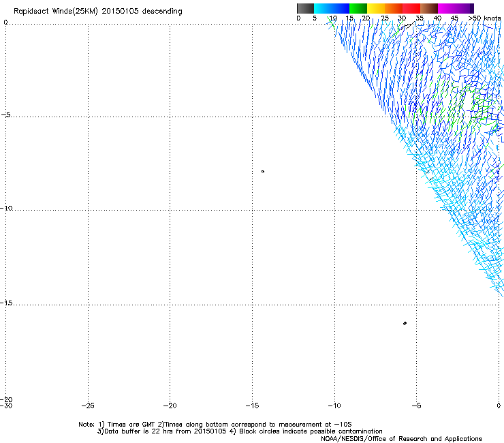Click the 'NOAA/NESDIS/Office of Research and Applications' credit
The image size is (504, 443).
[x=401, y=438]
